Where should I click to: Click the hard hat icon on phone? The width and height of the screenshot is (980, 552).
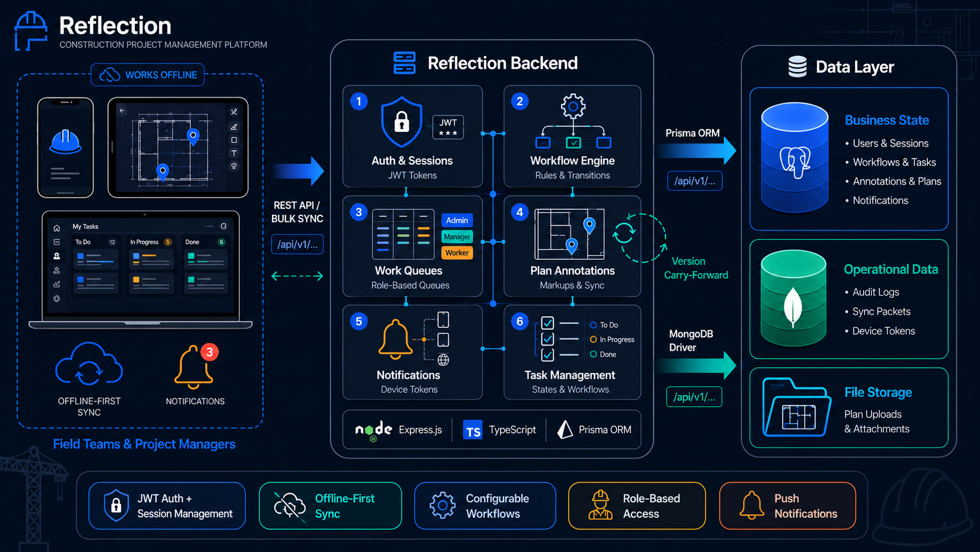point(65,142)
